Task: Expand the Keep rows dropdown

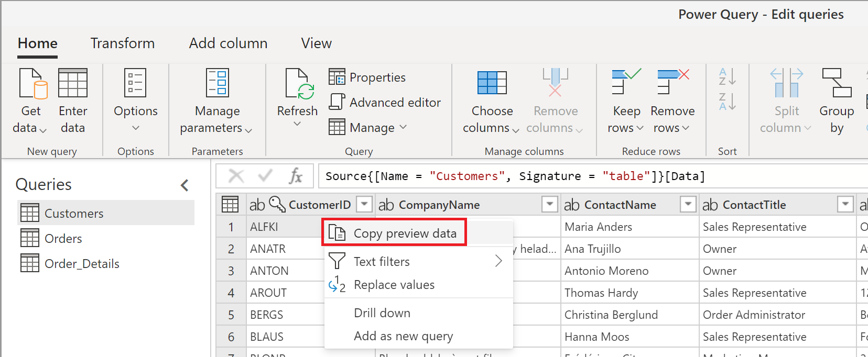Action: click(x=626, y=128)
